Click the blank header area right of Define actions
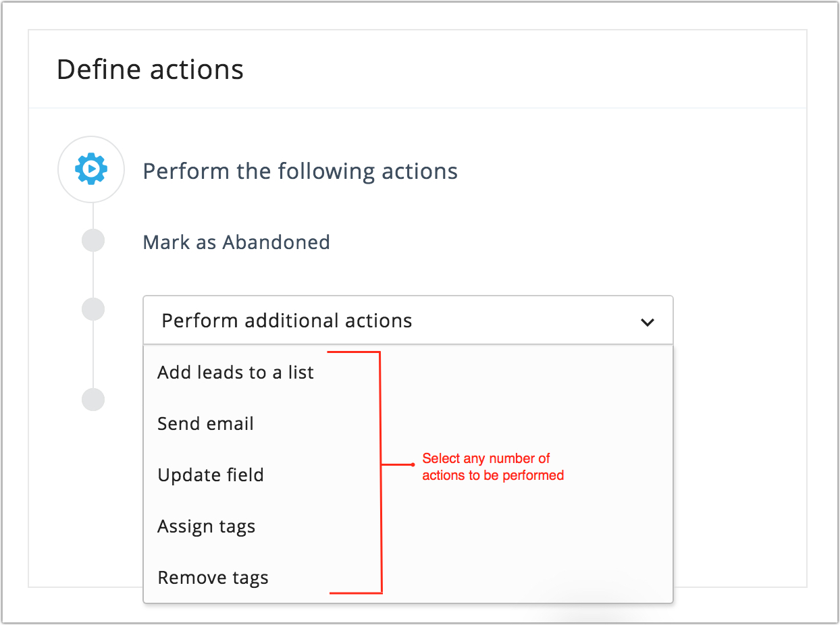This screenshot has height=625, width=840. [527, 70]
